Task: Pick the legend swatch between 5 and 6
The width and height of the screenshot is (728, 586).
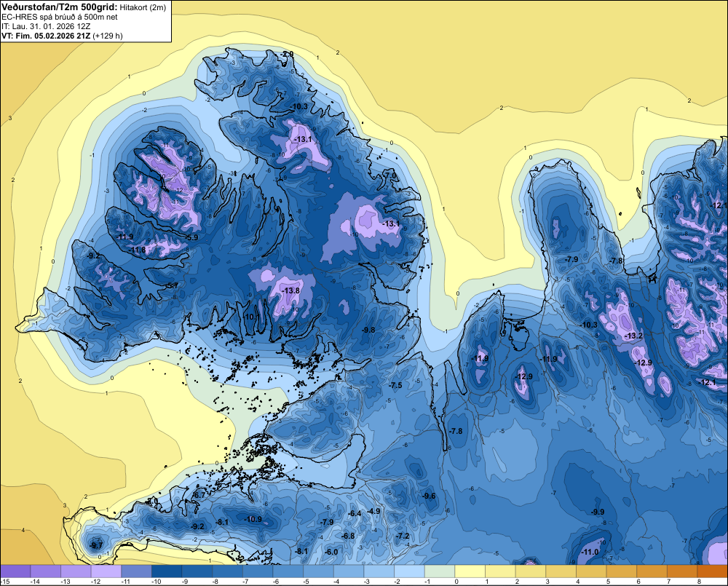Action: pyautogui.click(x=622, y=571)
